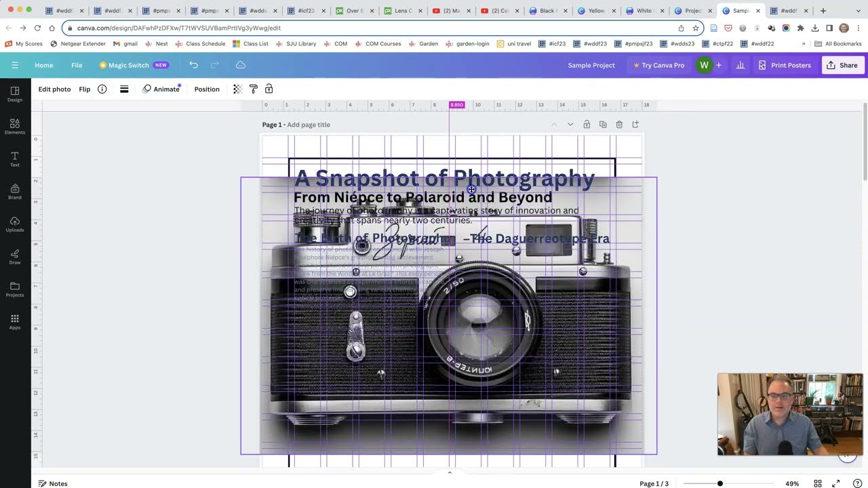The image size is (868, 488).
Task: Click Print Posters
Action: click(x=785, y=65)
